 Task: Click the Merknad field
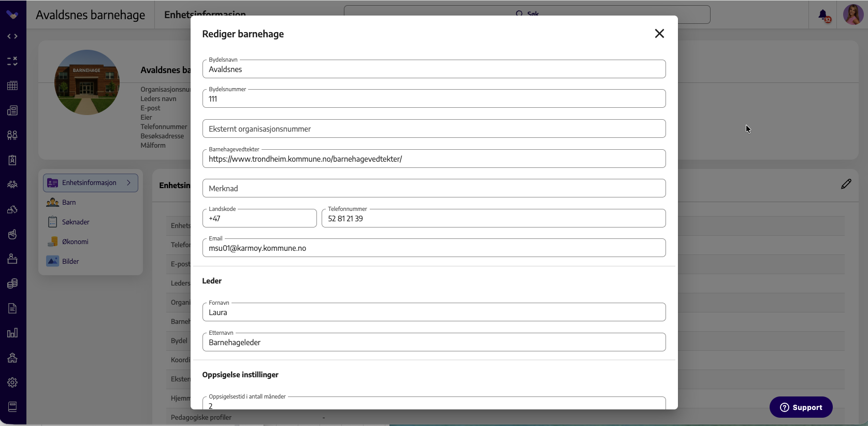click(434, 188)
